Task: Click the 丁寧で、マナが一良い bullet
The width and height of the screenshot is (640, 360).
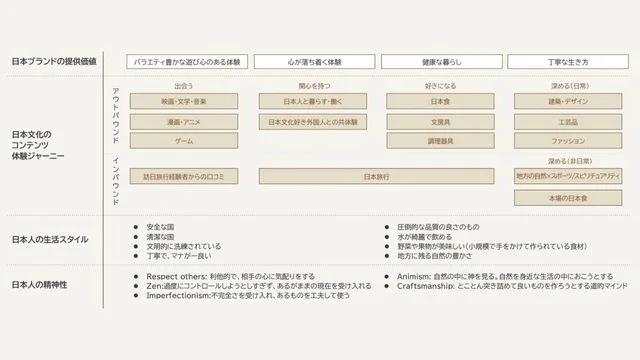Action: click(179, 256)
